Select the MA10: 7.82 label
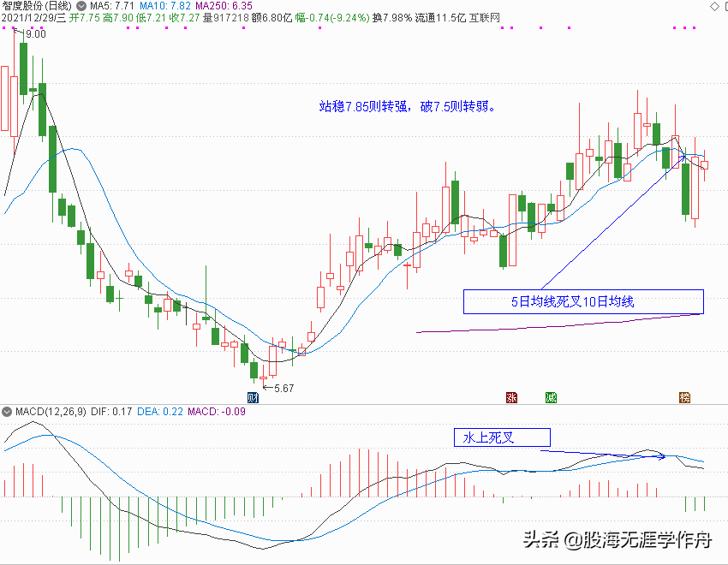The width and height of the screenshot is (728, 565). 165,6
